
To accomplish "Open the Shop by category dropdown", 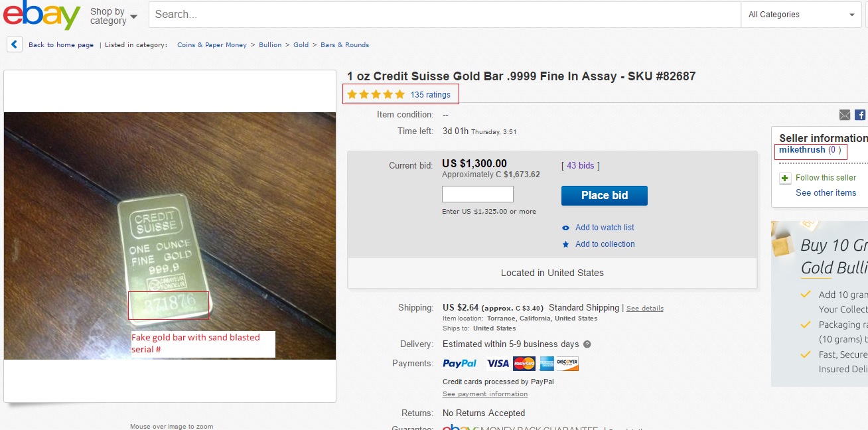I will click(114, 16).
